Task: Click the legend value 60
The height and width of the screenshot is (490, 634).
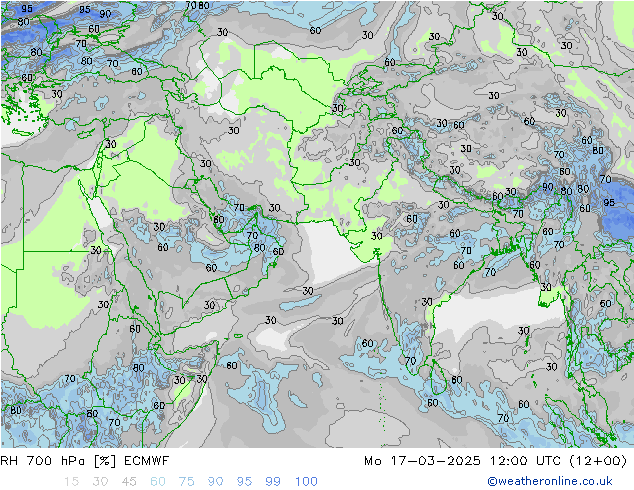Action: [x=158, y=482]
